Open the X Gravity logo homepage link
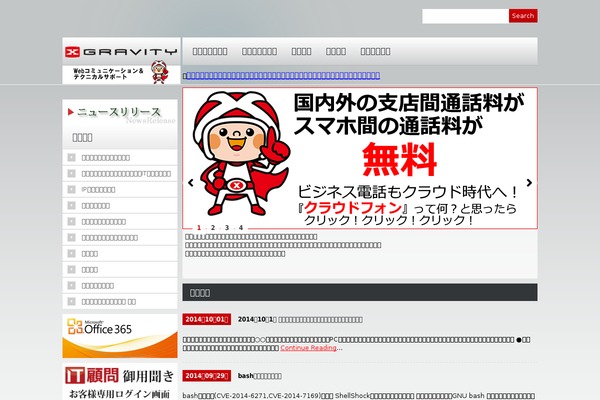 121,51
